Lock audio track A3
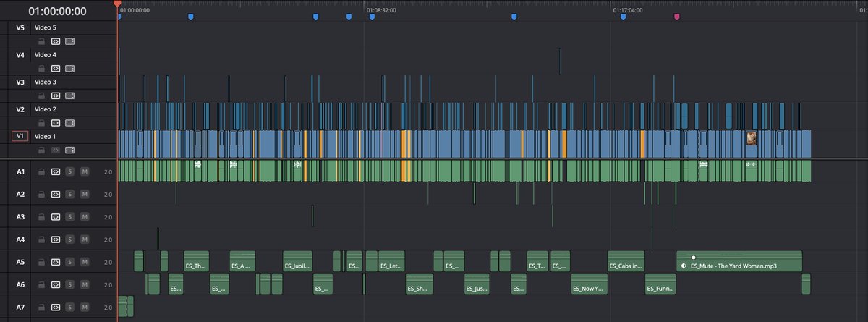The height and width of the screenshot is (322, 868). click(42, 217)
